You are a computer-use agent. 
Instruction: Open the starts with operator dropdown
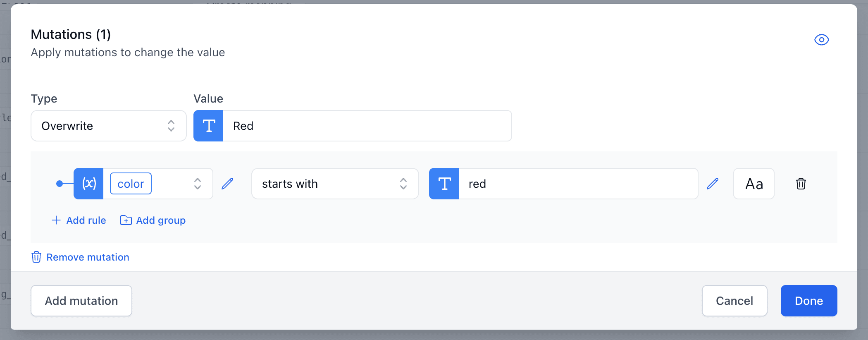point(335,184)
